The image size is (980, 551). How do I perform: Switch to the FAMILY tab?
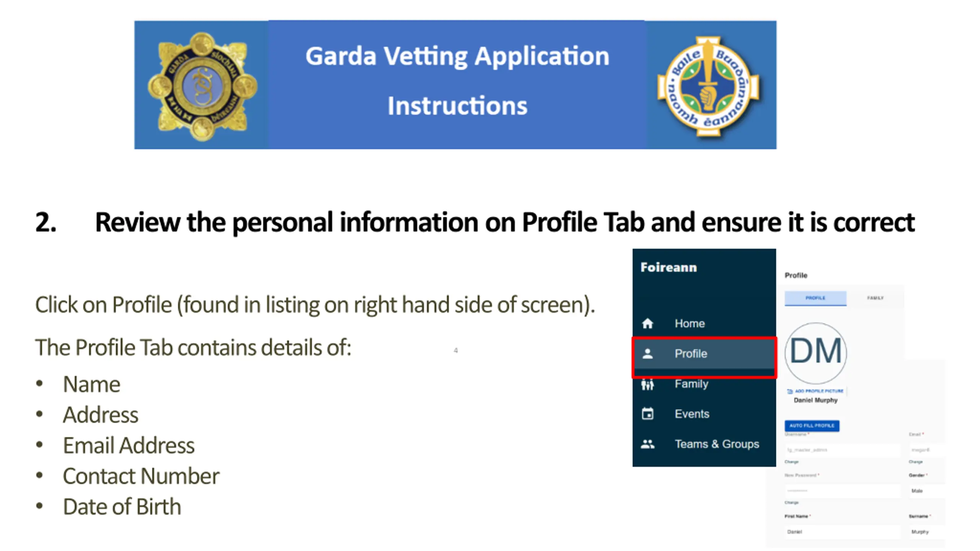coord(875,298)
